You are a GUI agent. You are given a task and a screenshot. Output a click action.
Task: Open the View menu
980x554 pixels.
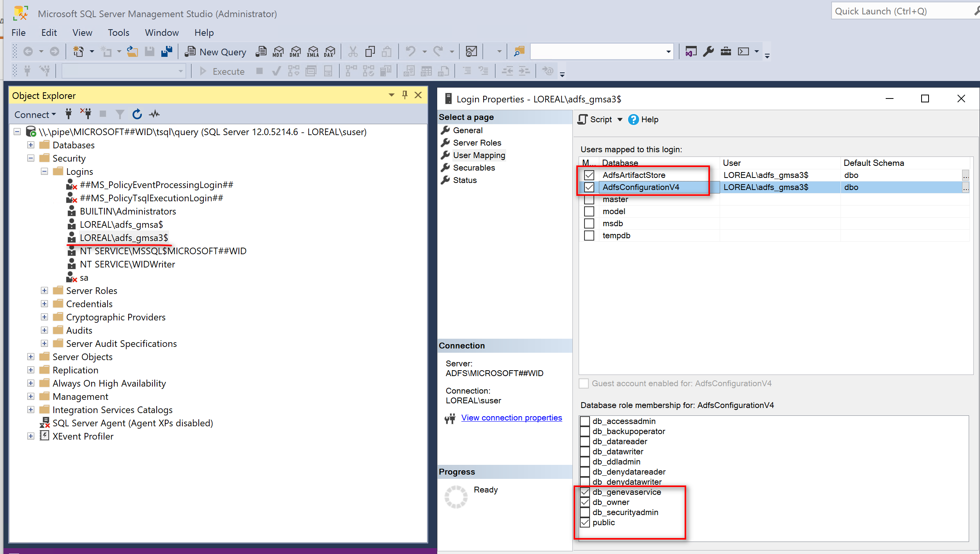click(82, 32)
